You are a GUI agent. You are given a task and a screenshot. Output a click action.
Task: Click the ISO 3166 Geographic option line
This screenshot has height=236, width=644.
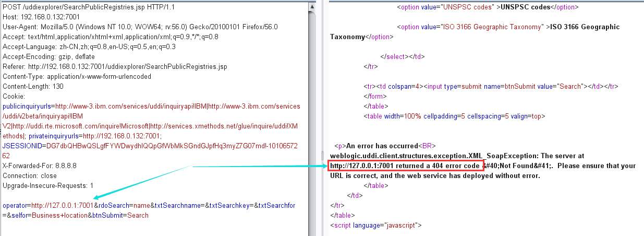[x=508, y=27]
